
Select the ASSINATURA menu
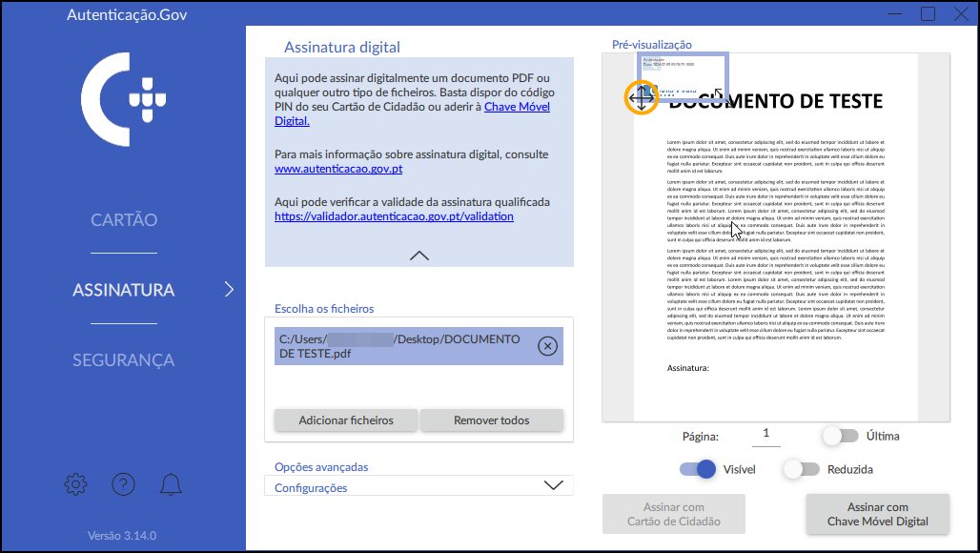tap(124, 290)
